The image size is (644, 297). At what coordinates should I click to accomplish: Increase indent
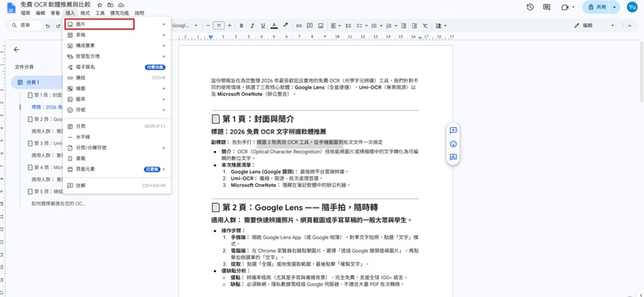pyautogui.click(x=415, y=26)
